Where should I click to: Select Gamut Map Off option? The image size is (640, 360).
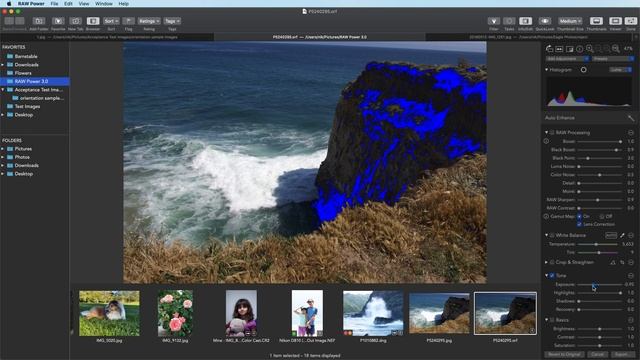click(602, 216)
